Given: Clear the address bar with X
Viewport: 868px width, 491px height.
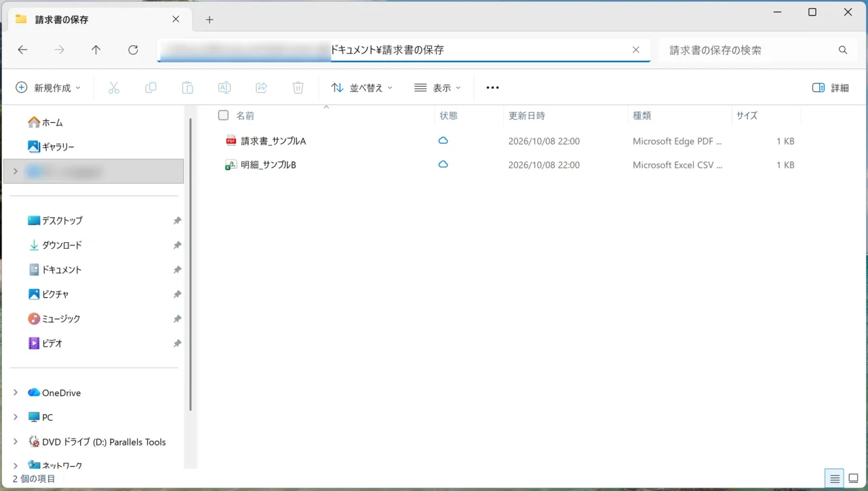Looking at the screenshot, I should point(636,50).
